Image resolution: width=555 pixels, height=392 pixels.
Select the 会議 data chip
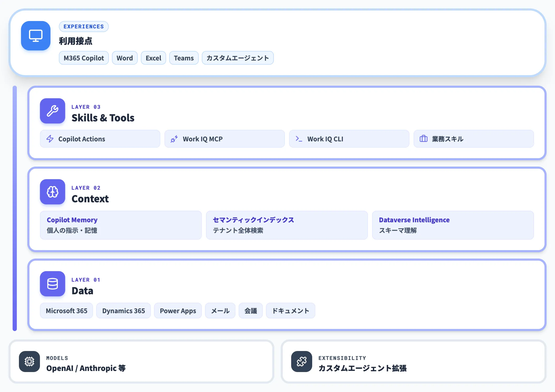click(x=251, y=311)
